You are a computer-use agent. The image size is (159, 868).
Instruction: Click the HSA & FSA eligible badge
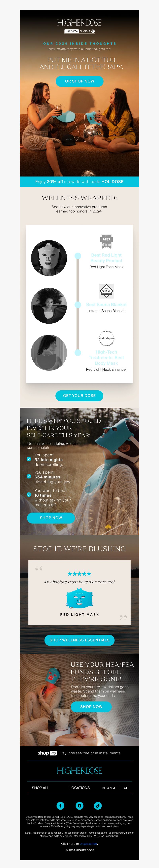click(79, 31)
